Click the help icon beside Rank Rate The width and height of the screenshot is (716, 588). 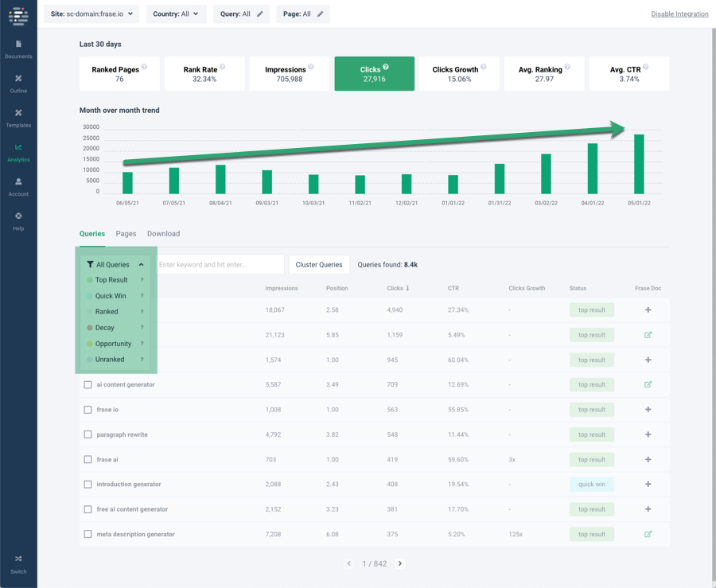coord(223,67)
